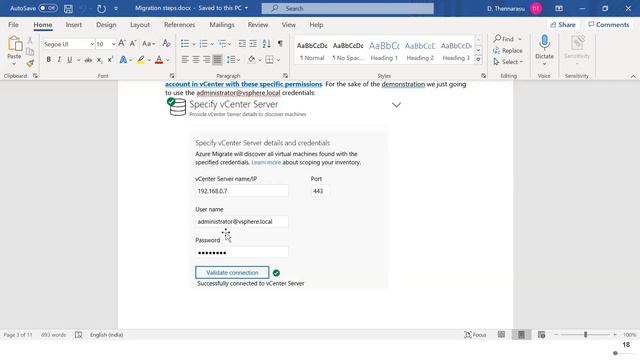Open the font color dropdown arrow
The width and height of the screenshot is (640, 360).
coord(168,60)
